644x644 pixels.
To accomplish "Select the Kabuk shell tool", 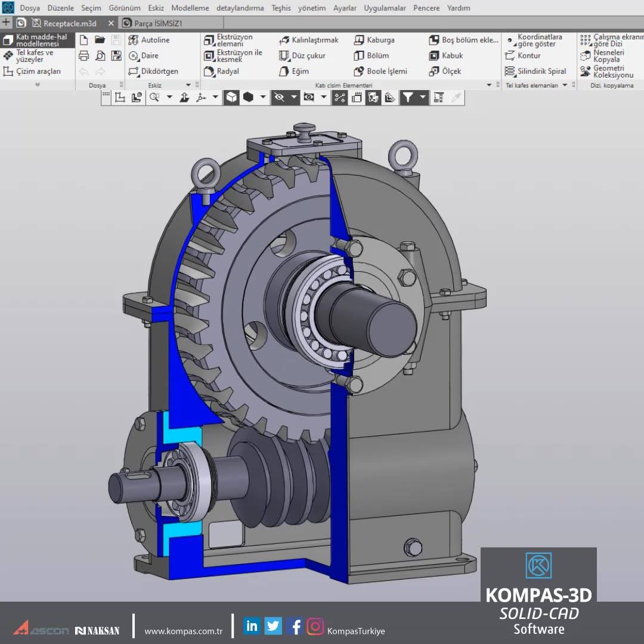I will pos(445,55).
